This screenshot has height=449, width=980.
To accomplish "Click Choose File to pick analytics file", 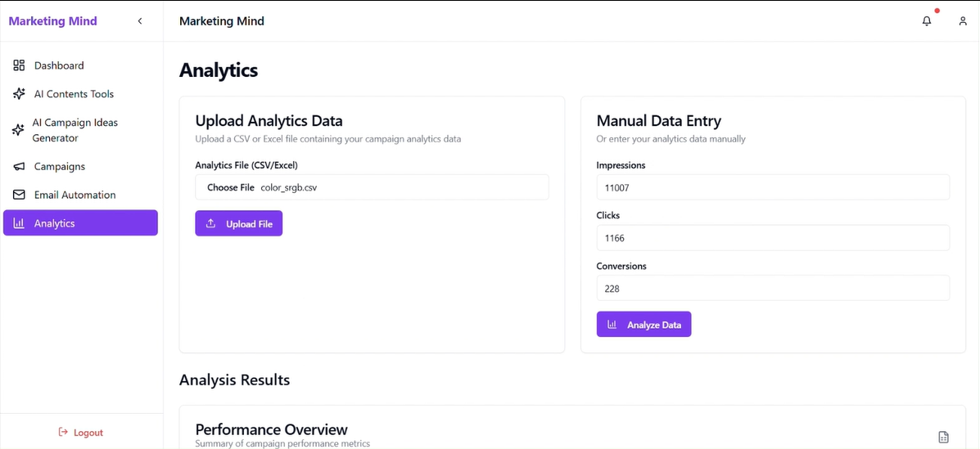I will click(x=231, y=187).
